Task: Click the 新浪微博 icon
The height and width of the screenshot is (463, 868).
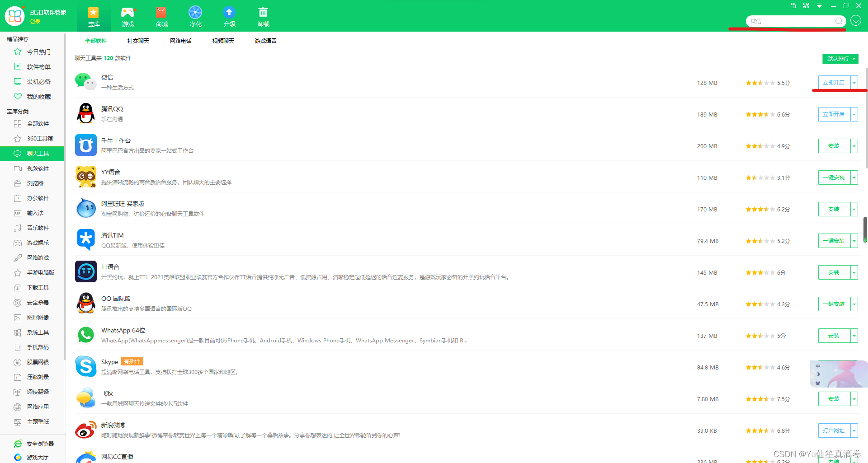Action: 85,430
